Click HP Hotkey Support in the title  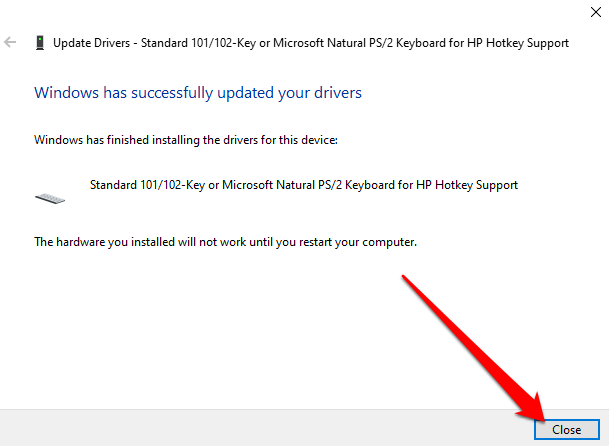[x=520, y=43]
